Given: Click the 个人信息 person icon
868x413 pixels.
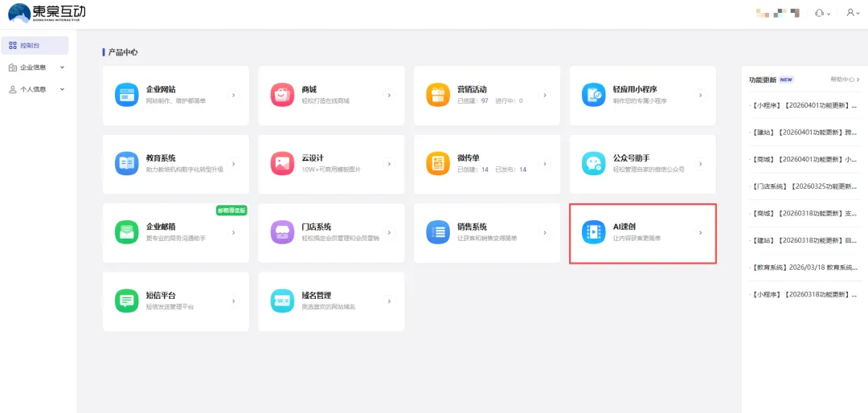Looking at the screenshot, I should coord(14,89).
